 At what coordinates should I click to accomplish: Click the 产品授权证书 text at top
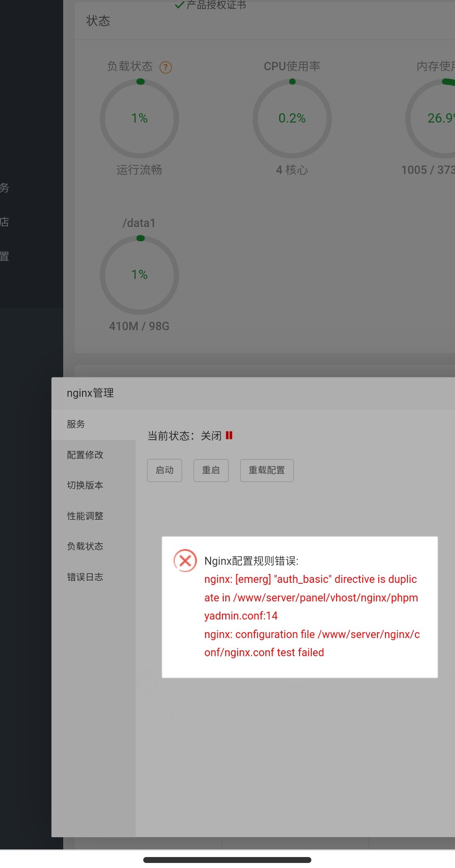coord(217,5)
